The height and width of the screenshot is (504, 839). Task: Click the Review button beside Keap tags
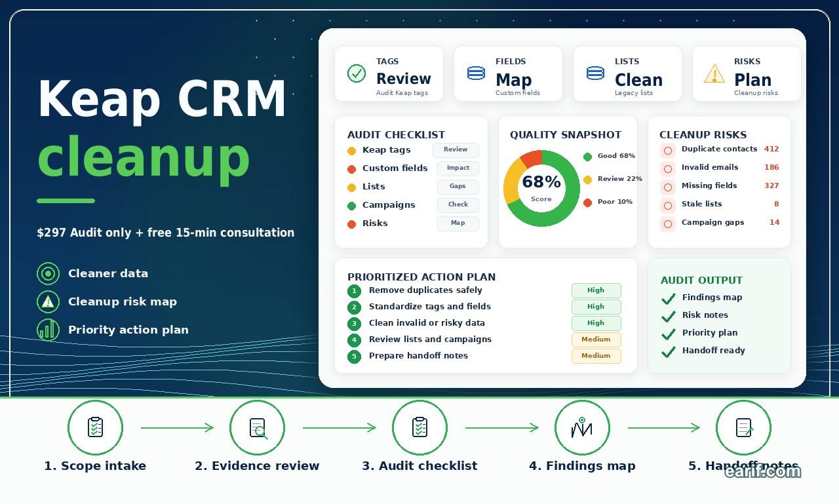pos(456,150)
